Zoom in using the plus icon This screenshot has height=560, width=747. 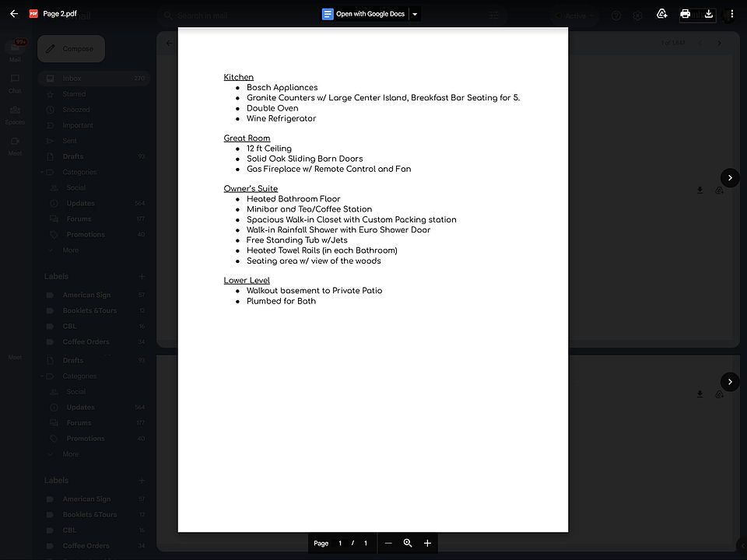427,543
